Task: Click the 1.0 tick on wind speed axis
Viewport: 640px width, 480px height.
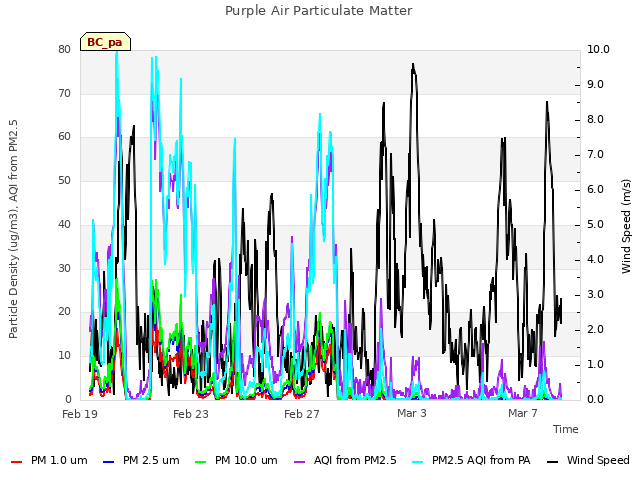Action: 595,364
